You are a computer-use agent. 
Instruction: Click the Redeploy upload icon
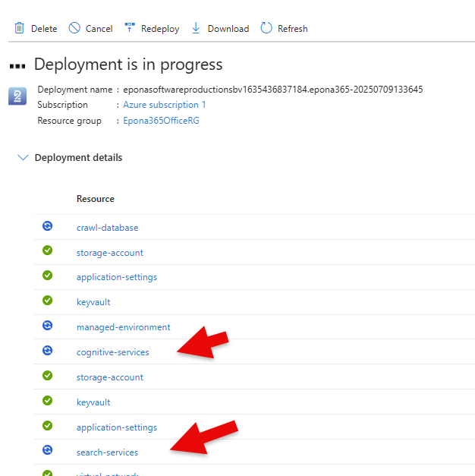(130, 27)
